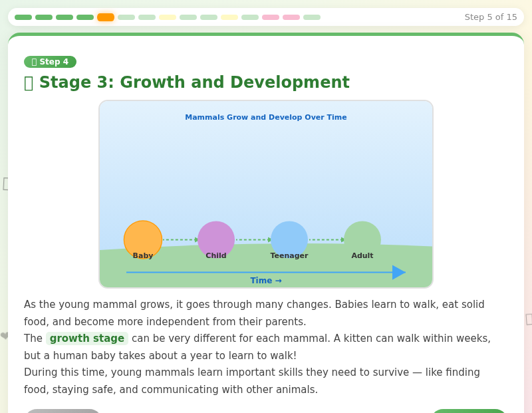Click the Baby circle in the diagram
This screenshot has width=532, height=413.
[x=142, y=238]
